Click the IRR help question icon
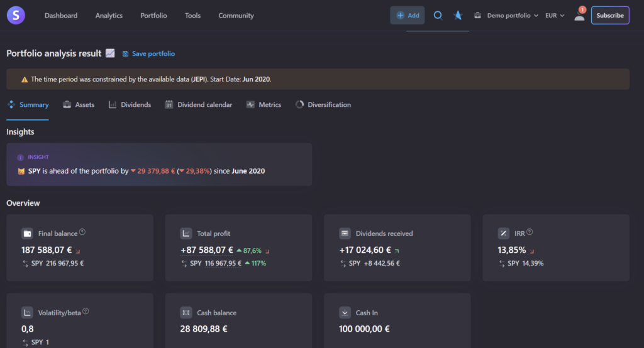The image size is (644, 348). (x=529, y=232)
